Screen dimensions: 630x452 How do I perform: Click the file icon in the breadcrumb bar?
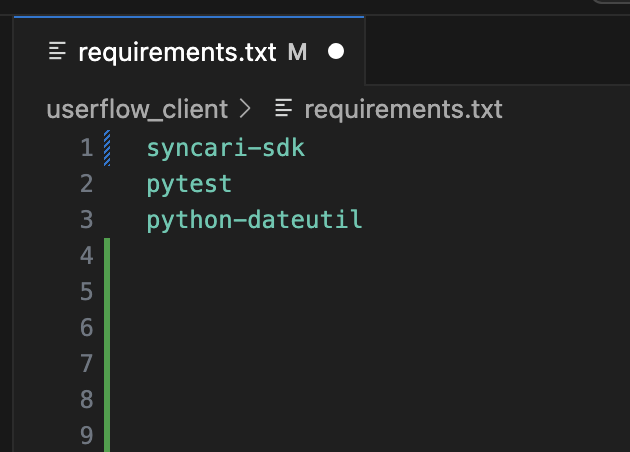285,109
